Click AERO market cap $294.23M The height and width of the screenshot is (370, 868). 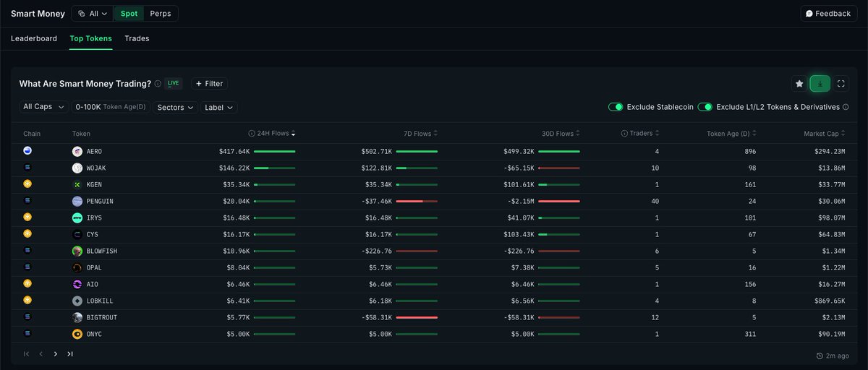pos(830,152)
